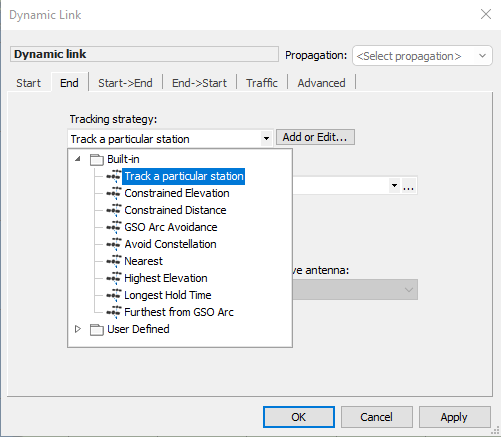Screen dimensions: 501x437
Task: Pick the Nearest tracking strategy
Action: coord(143,261)
